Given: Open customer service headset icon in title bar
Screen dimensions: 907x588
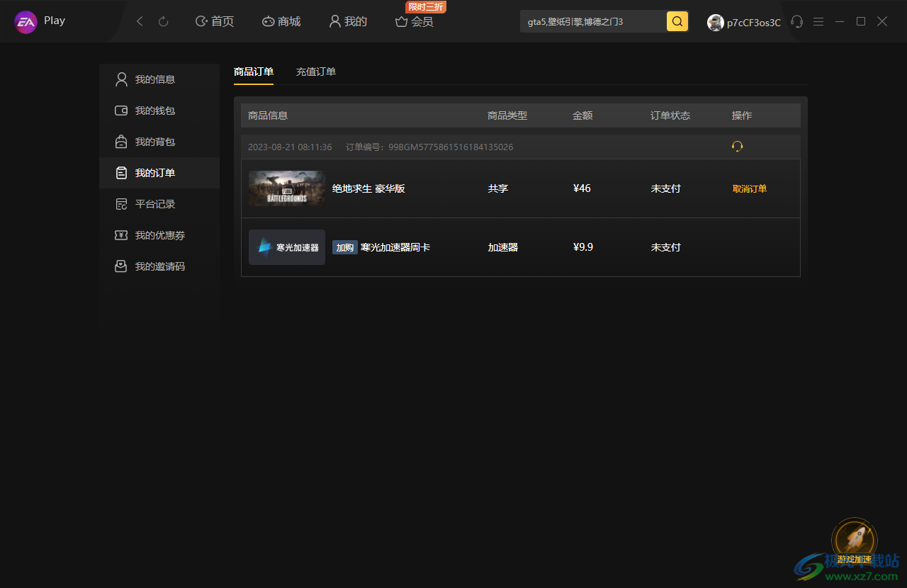Looking at the screenshot, I should [797, 22].
